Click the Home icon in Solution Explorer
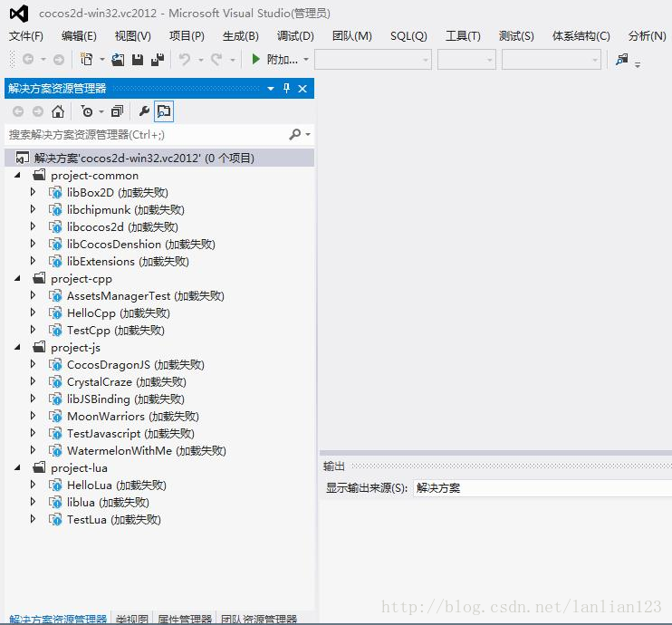This screenshot has height=625, width=672. coord(58,112)
